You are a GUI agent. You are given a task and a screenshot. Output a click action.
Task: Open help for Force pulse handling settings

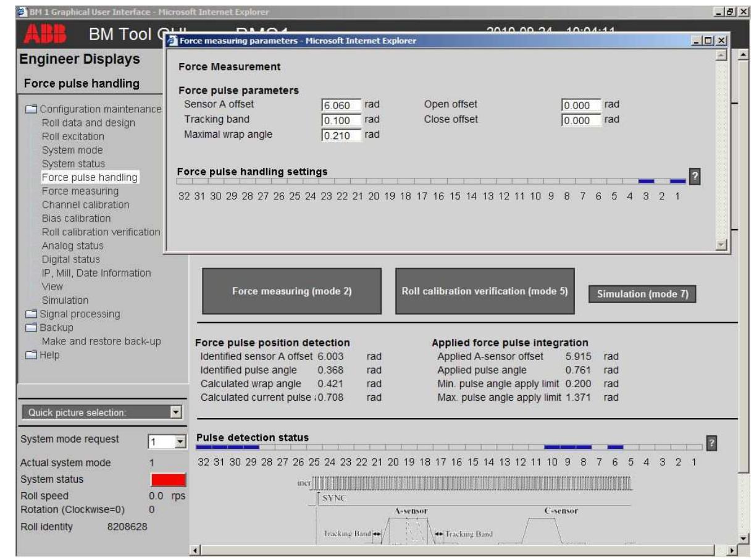coord(695,177)
